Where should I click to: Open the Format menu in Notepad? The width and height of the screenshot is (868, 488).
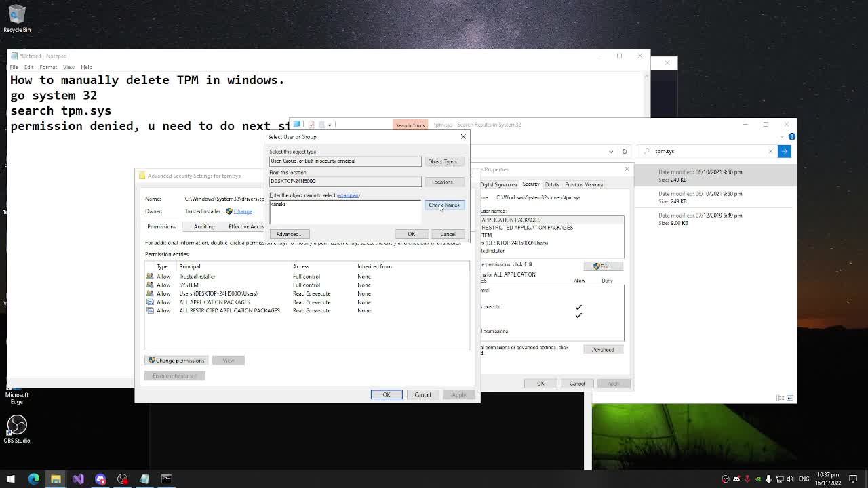pos(47,67)
